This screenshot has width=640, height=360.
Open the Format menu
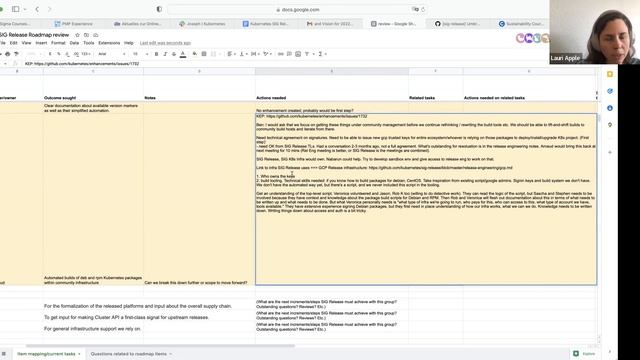tap(58, 43)
